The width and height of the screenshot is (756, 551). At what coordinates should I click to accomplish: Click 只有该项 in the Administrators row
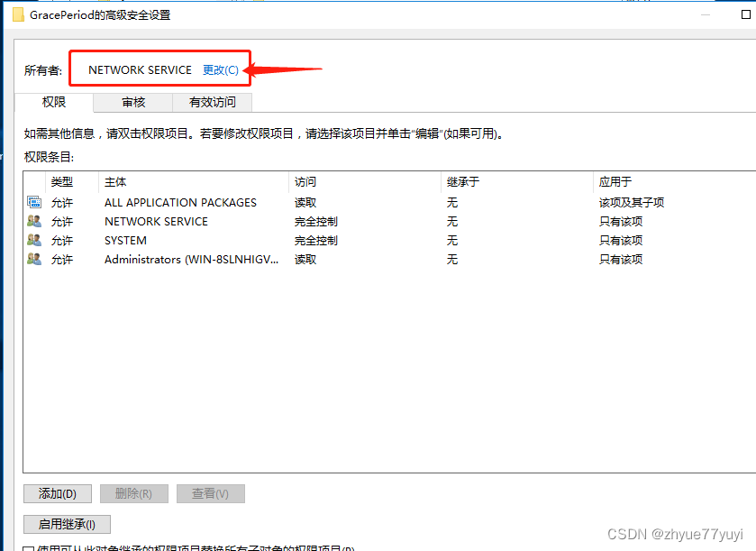[x=621, y=259]
